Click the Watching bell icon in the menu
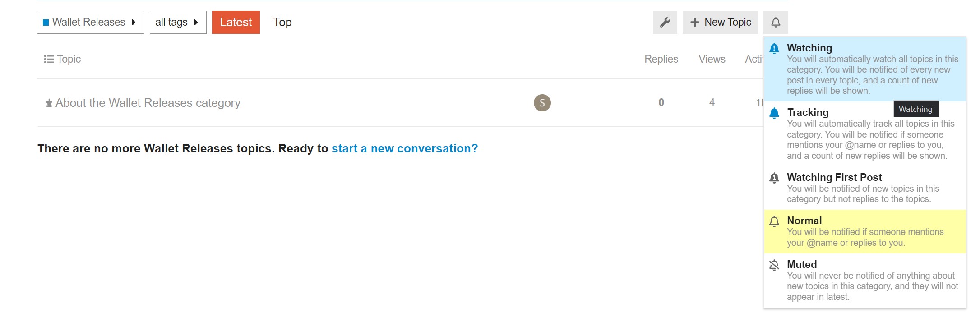The height and width of the screenshot is (327, 980). tap(774, 48)
